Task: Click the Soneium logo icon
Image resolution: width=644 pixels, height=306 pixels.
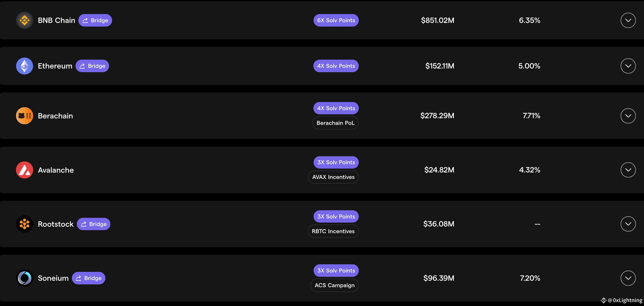Action: click(24, 278)
